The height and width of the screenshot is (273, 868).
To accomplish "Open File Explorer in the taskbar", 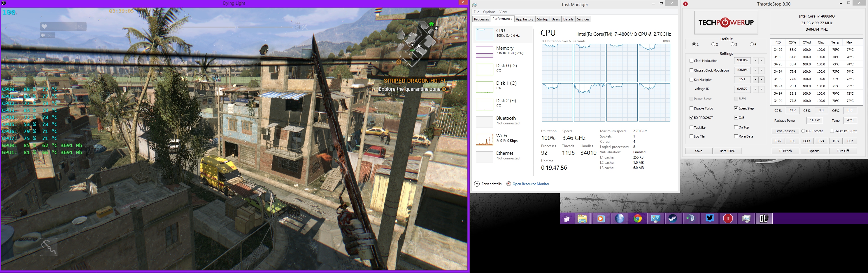I will [x=582, y=219].
